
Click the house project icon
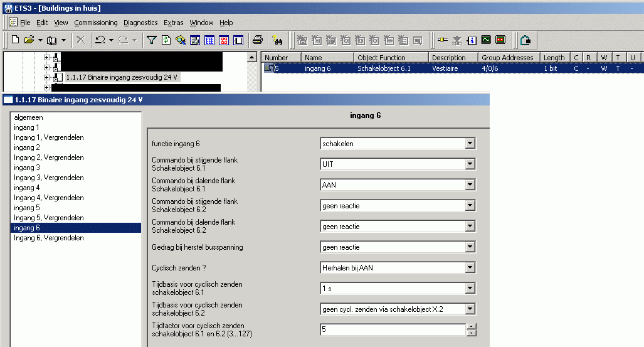click(525, 40)
